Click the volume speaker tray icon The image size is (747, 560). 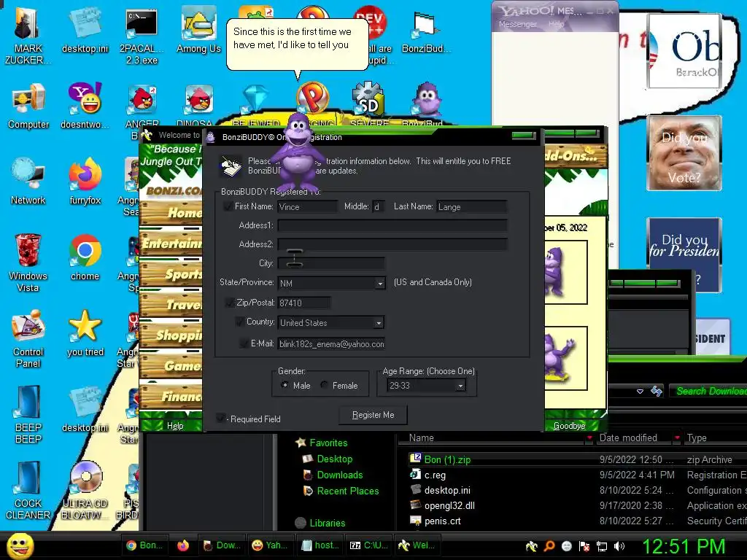619,546
